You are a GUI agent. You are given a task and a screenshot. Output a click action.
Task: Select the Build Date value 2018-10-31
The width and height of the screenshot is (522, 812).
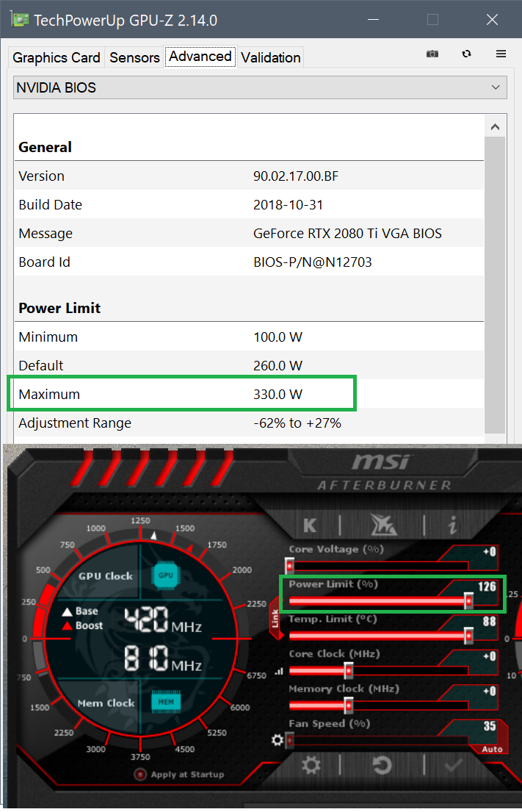[288, 204]
